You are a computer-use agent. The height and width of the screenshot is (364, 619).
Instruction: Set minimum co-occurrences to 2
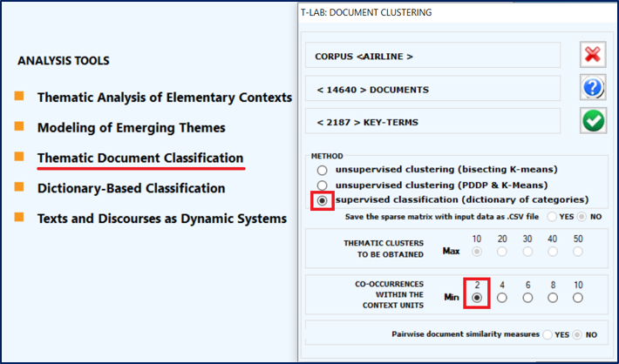477,298
